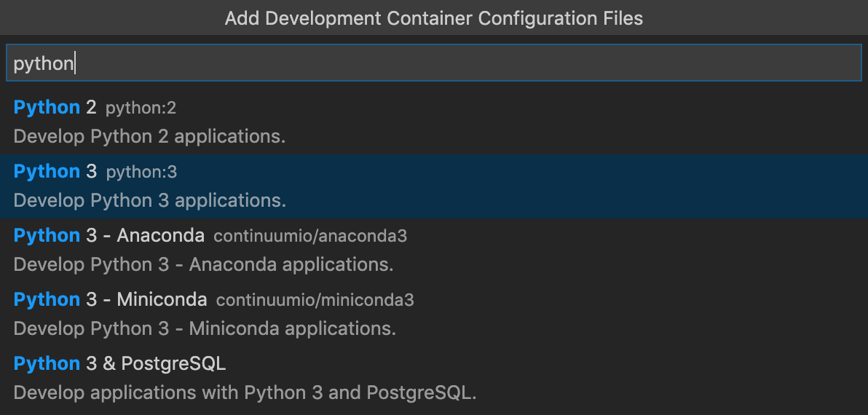Viewport: 868px width, 415px height.
Task: Click the "python:3" image label
Action: (x=141, y=173)
